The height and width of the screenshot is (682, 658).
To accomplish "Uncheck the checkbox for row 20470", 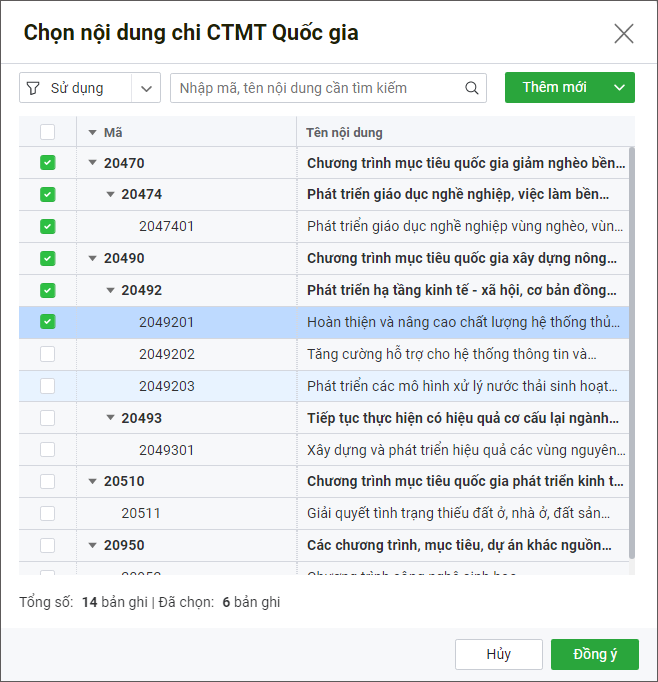I will [48, 163].
